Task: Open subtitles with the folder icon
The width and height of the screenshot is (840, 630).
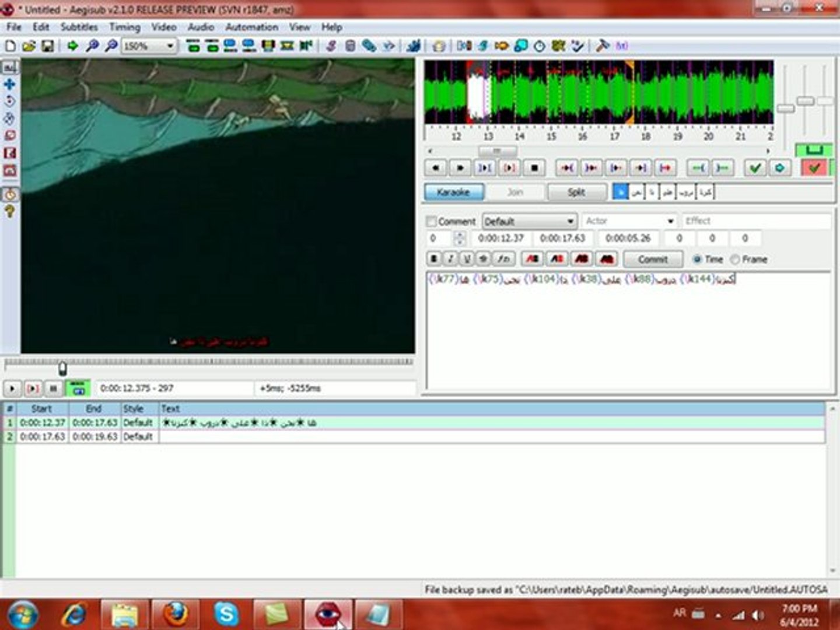Action: (29, 45)
